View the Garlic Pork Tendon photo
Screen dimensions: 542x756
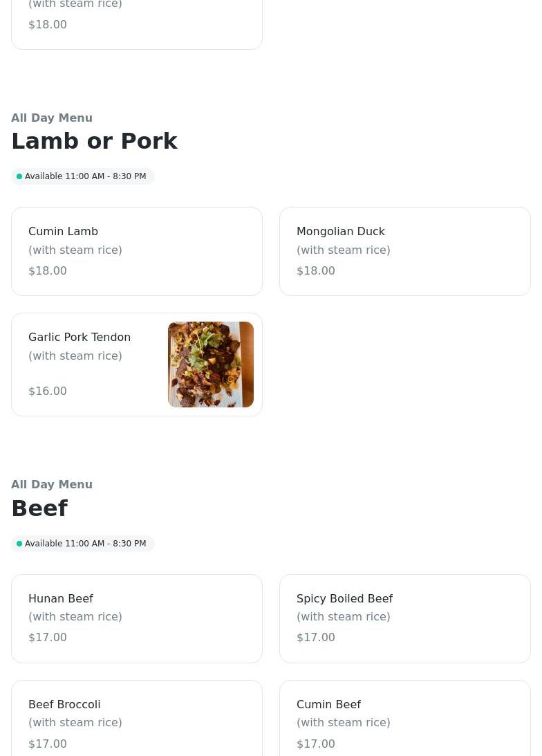tap(211, 365)
